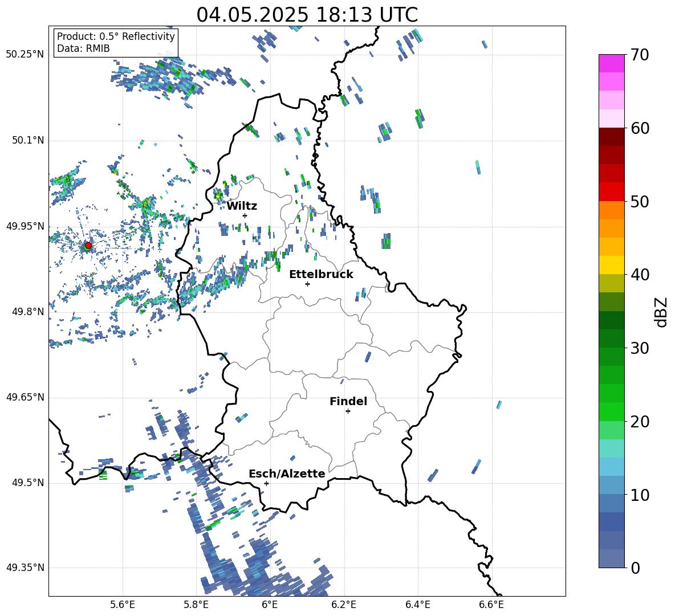
Task: Click the Ettelbruck station cross marker
Action: click(307, 284)
